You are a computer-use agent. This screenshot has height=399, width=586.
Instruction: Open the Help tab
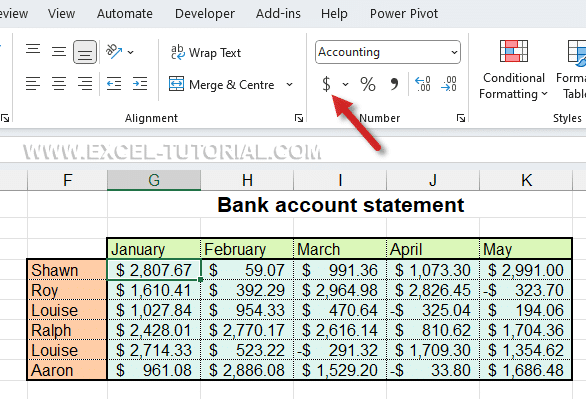334,14
